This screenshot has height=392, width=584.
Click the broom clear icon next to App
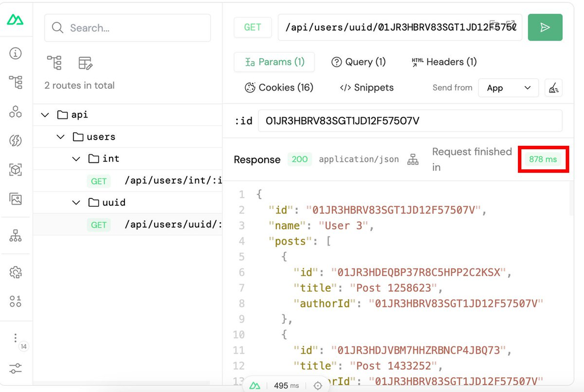(553, 88)
